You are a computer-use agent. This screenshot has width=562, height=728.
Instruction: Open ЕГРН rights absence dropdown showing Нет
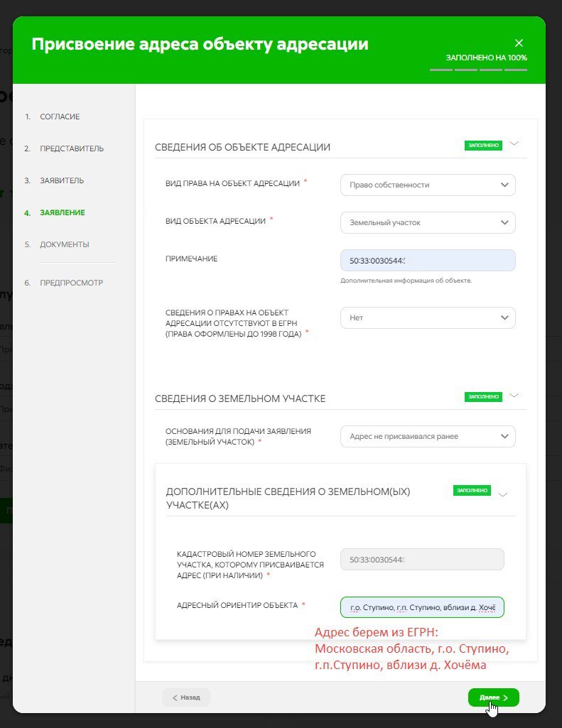point(428,318)
